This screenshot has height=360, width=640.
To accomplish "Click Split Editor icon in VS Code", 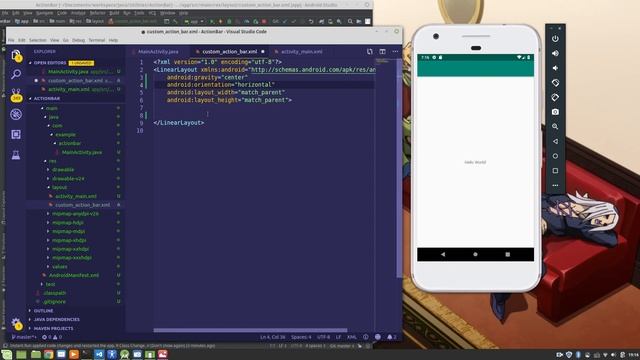I will [382, 52].
